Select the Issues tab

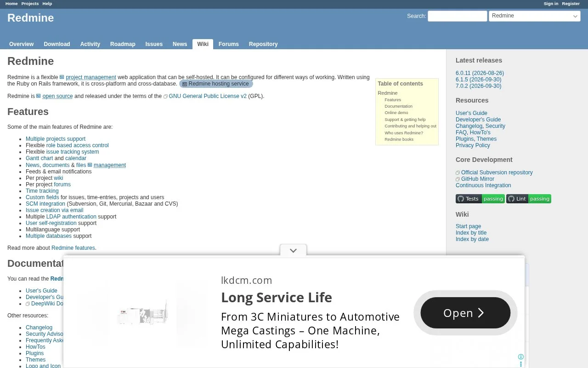[154, 44]
